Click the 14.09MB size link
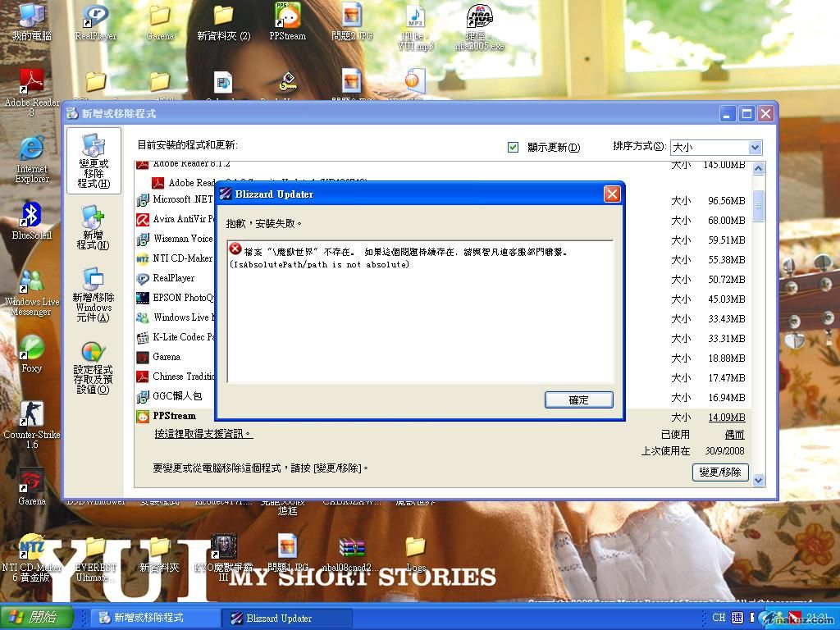 coord(727,418)
